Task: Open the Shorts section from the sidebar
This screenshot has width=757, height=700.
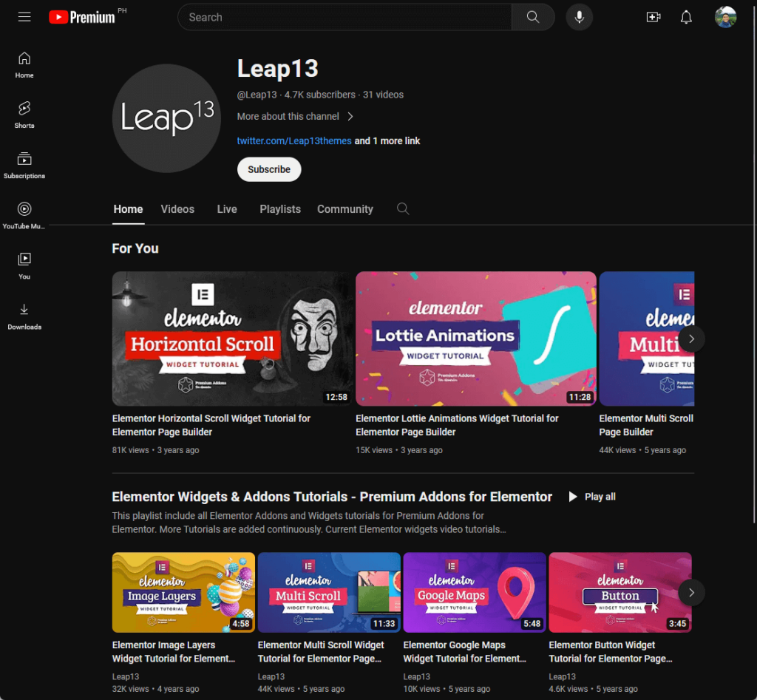Action: click(24, 115)
